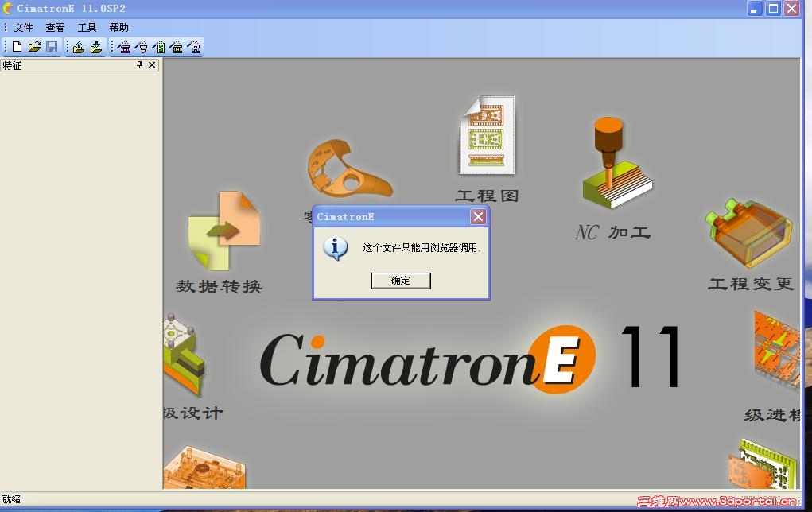Screen dimensions: 812x512
Task: Open the 工程图 drawing document icon
Action: point(487,135)
